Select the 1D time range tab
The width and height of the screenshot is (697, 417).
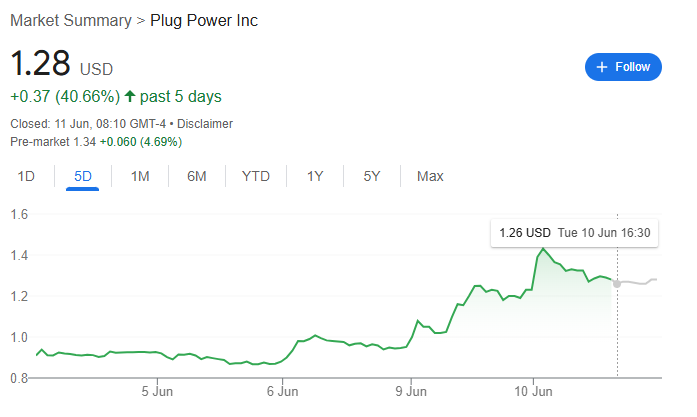pyautogui.click(x=26, y=176)
